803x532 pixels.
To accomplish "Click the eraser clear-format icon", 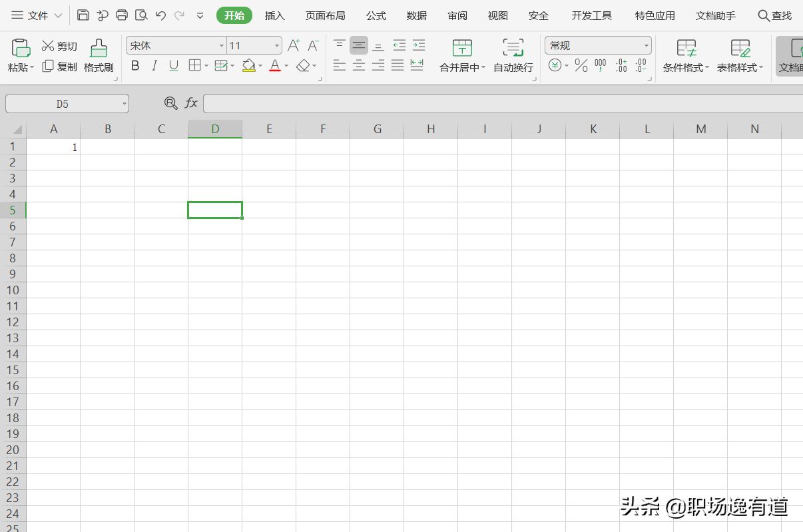I will coord(303,65).
